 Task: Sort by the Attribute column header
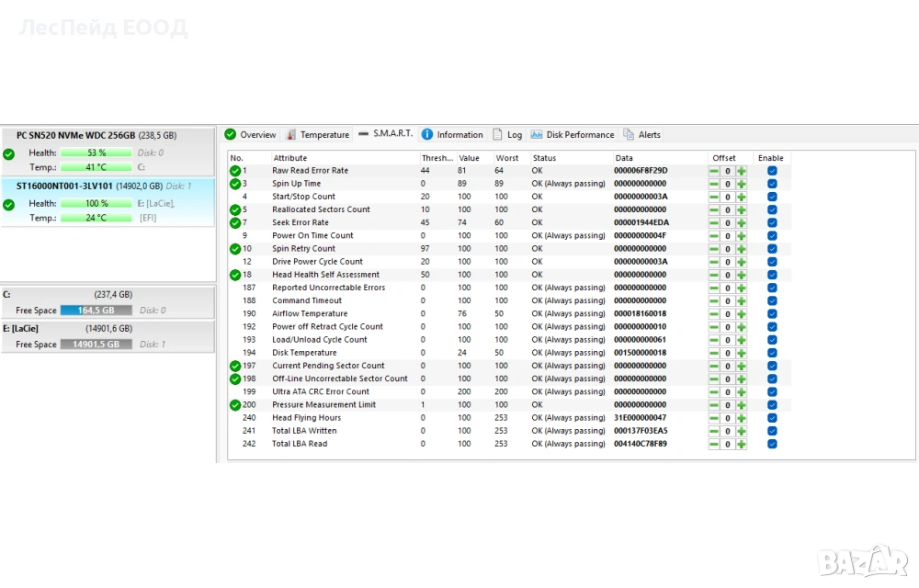(290, 159)
